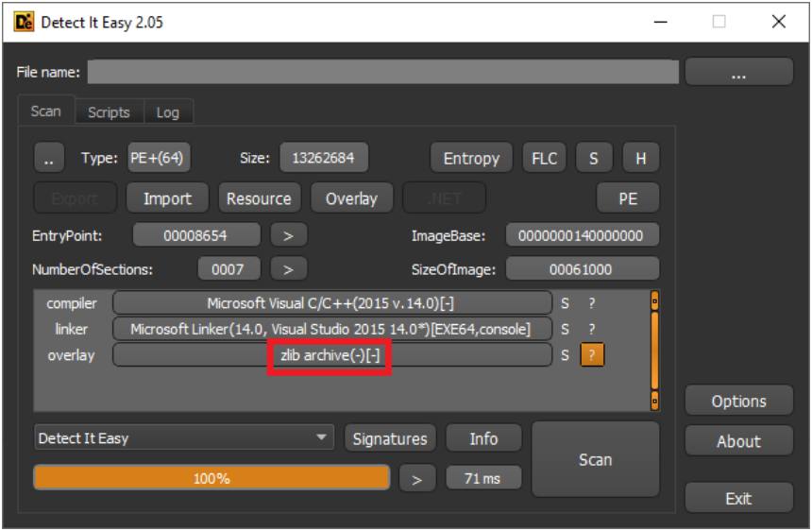The image size is (812, 531).
Task: Switch to the Scripts tab
Action: pos(109,111)
